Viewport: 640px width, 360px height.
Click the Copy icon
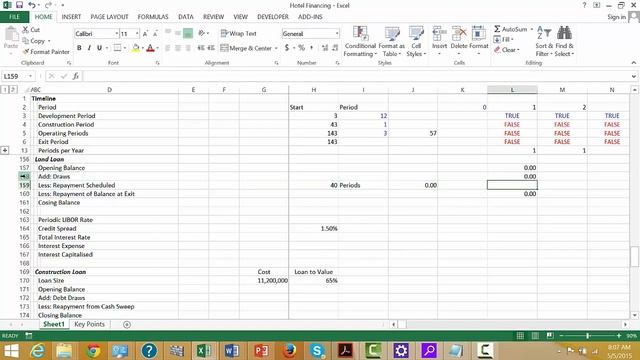tap(25, 41)
